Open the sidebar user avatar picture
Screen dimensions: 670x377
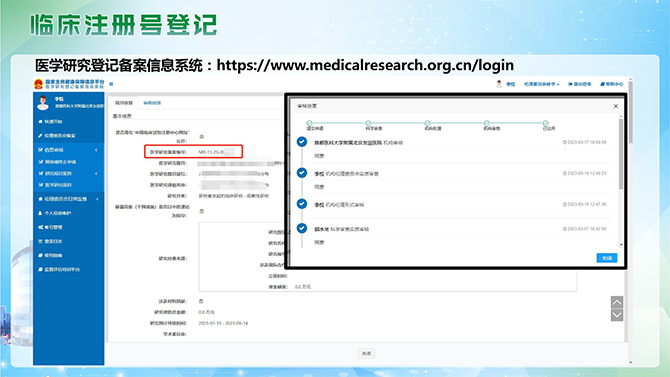(x=43, y=103)
